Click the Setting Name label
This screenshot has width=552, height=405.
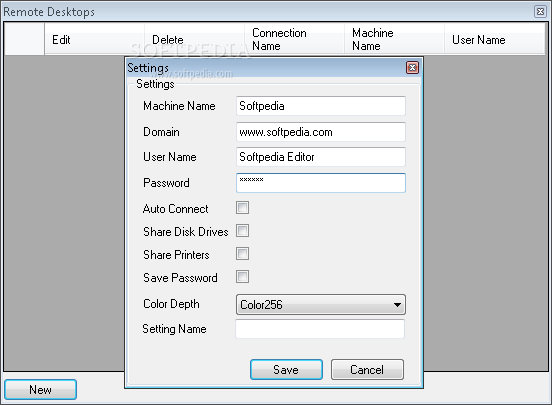[x=174, y=329]
